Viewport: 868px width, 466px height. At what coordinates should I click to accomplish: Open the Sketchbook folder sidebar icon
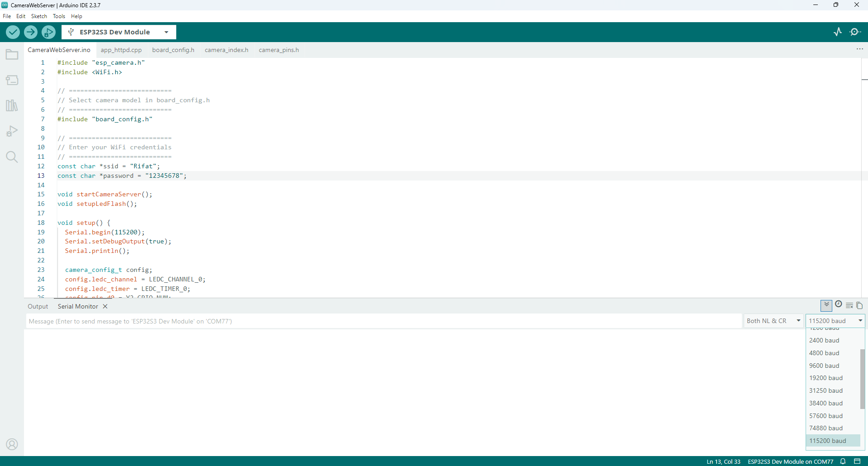coord(12,55)
